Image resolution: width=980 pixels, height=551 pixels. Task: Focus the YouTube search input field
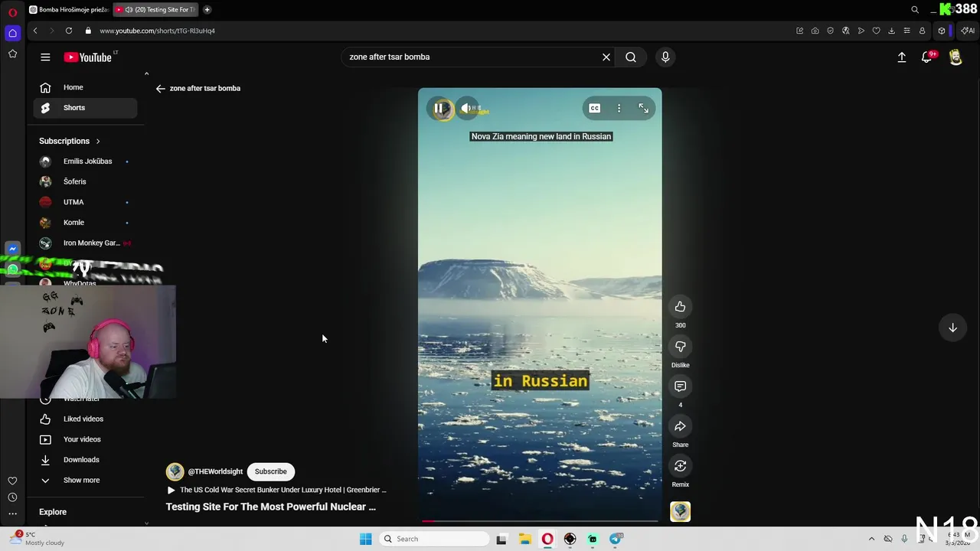[471, 57]
